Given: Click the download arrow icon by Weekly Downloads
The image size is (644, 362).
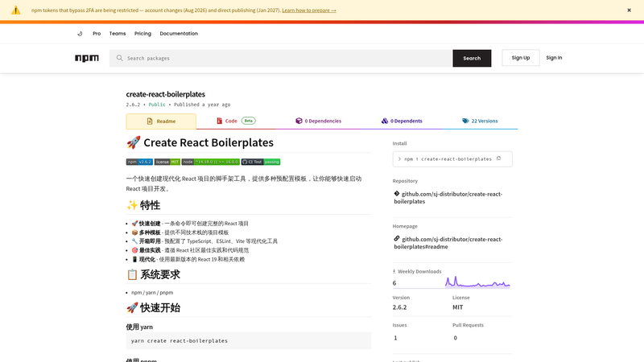Looking at the screenshot, I should point(394,271).
